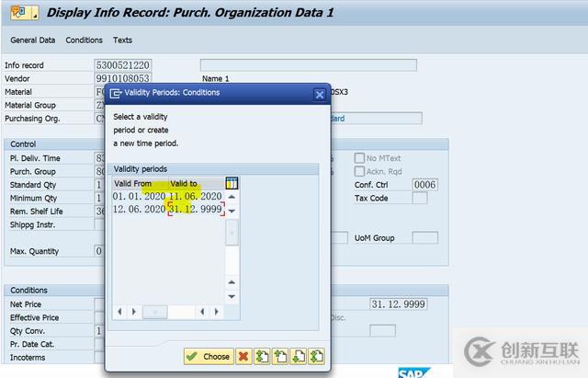Toggle the Ackn. Rqd checkbox
588x378 pixels.
(359, 171)
